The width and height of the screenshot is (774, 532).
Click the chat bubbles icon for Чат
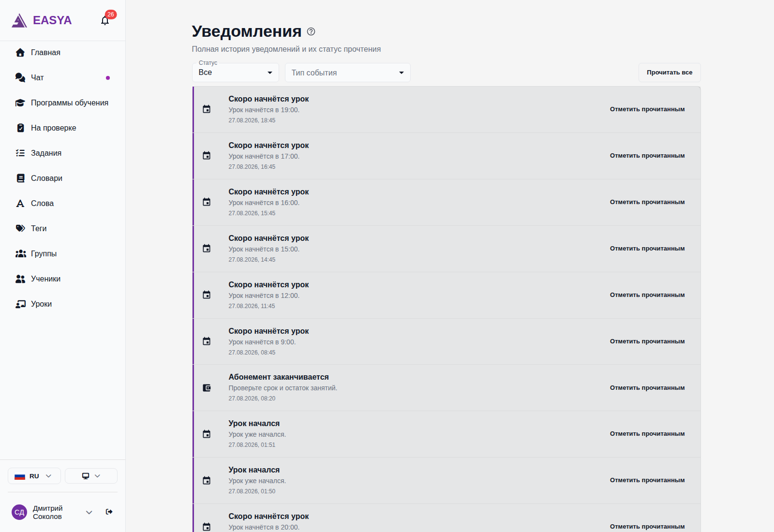click(x=20, y=78)
